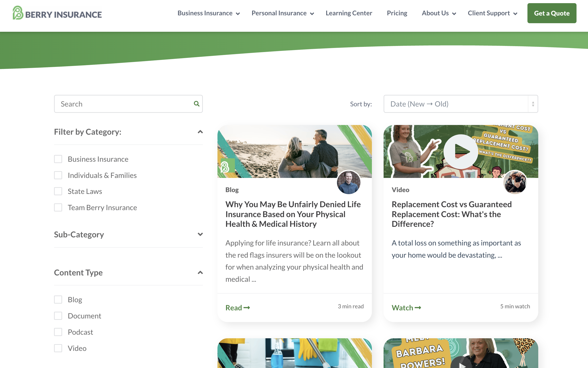Image resolution: width=588 pixels, height=368 pixels.
Task: Open the Replacement Cost vs Guaranteed title
Action: (452, 214)
